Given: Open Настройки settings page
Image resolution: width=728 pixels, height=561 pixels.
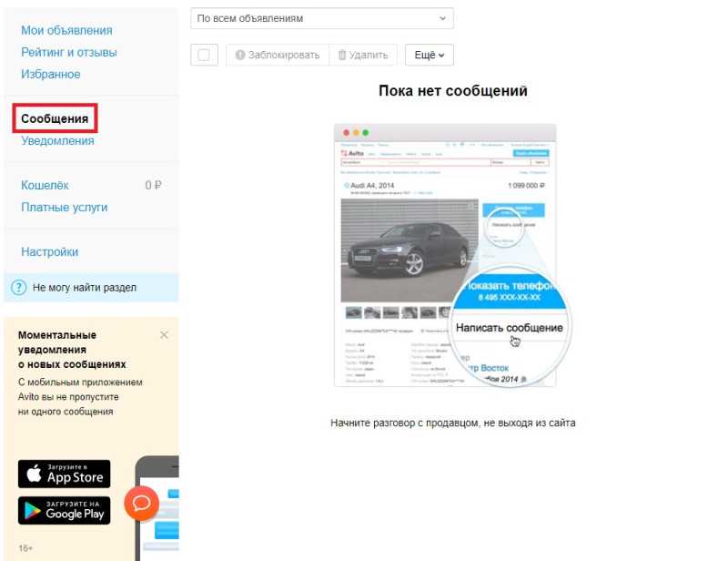Looking at the screenshot, I should (x=50, y=252).
